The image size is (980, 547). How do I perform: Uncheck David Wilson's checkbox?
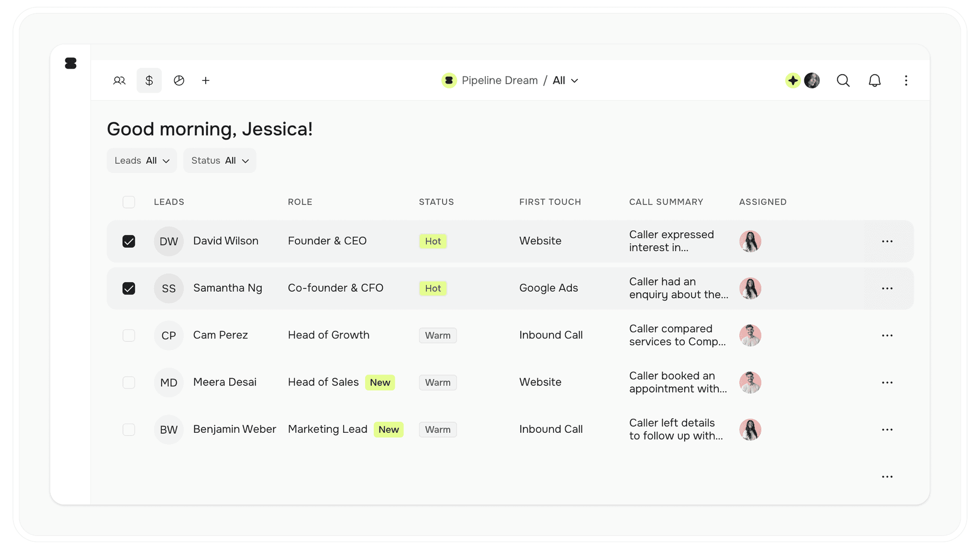(129, 241)
